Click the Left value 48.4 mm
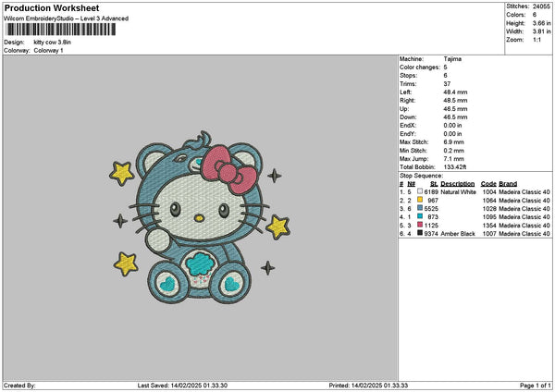Viewport: 555px width, 392px height. [455, 92]
